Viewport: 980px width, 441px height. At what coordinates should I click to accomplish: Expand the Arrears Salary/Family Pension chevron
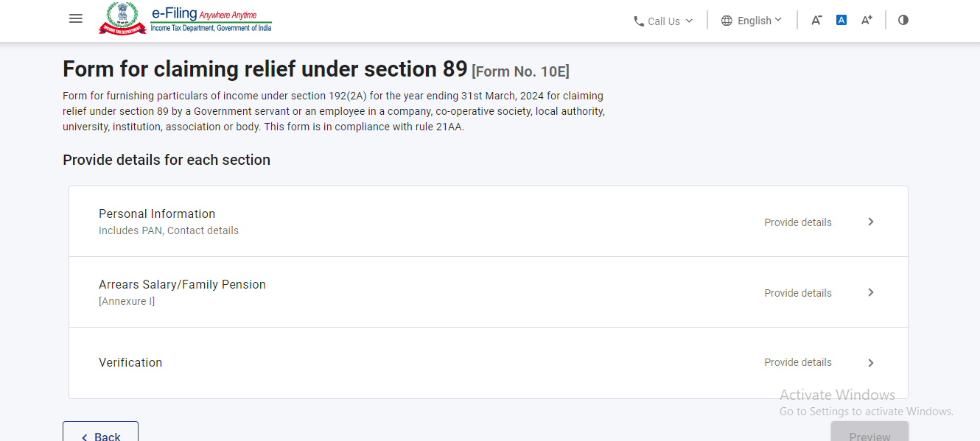pos(871,292)
